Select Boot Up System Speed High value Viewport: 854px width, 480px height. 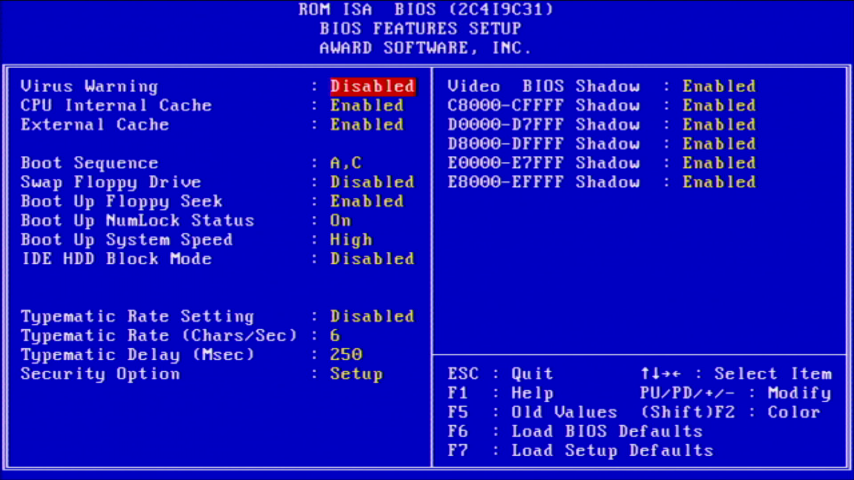pyautogui.click(x=351, y=240)
